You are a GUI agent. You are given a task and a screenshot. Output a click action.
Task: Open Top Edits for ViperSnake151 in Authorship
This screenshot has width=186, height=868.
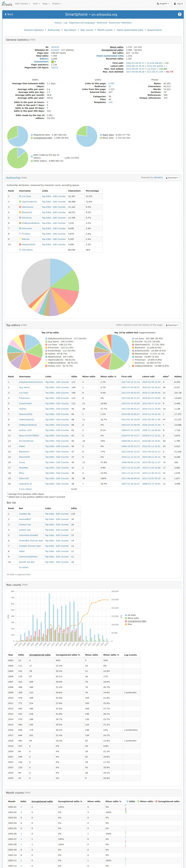[x=47, y=202]
